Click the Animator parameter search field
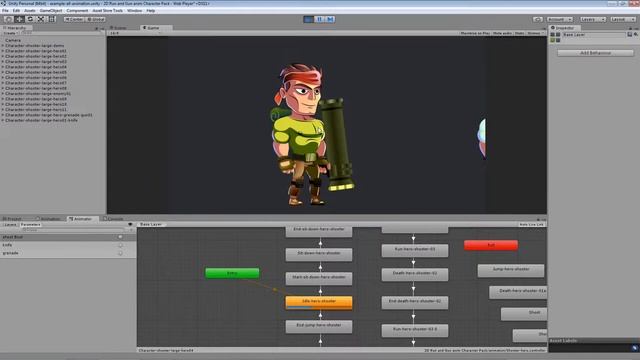640x360 pixels. coord(72,230)
